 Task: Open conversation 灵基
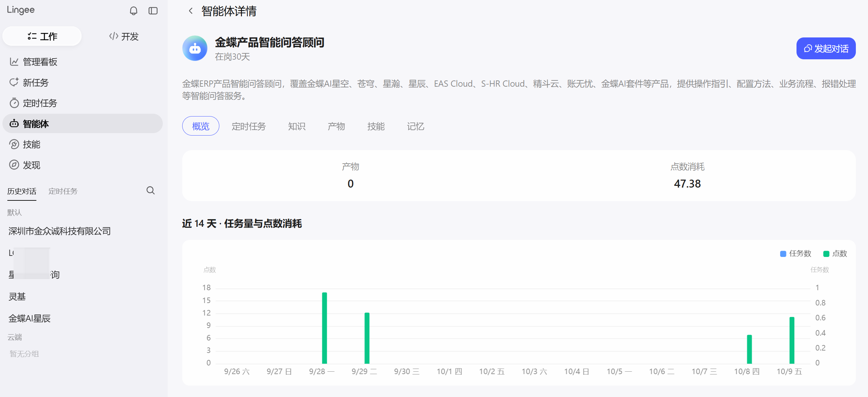coord(17,296)
